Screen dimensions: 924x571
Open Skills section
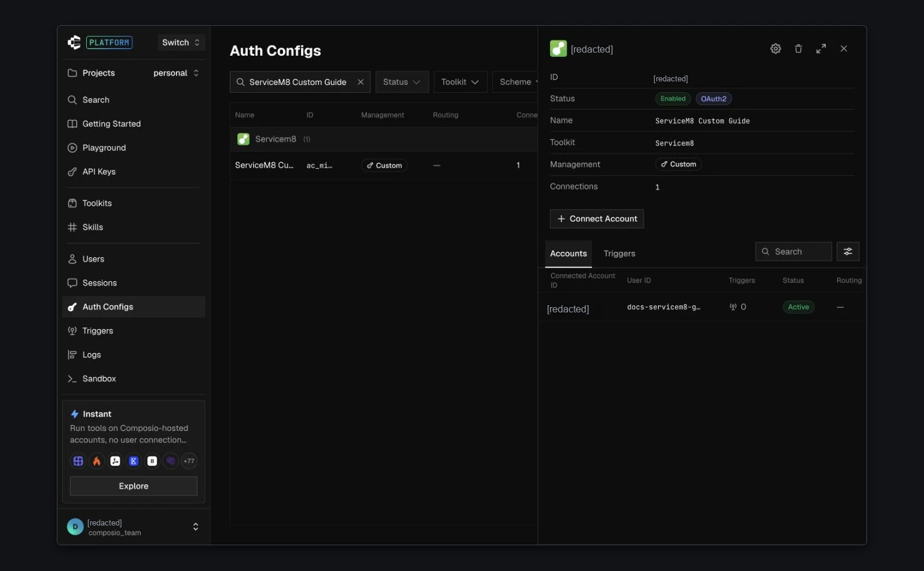tap(133, 227)
